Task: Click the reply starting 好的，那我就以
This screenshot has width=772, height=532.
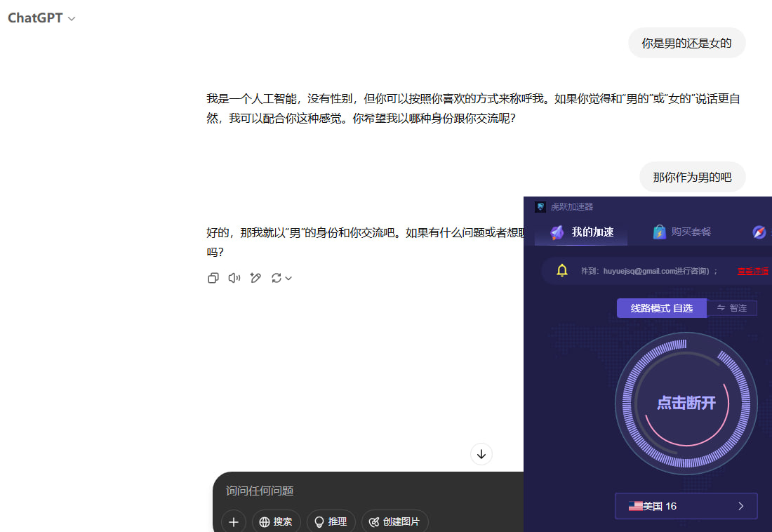Action: (x=365, y=242)
